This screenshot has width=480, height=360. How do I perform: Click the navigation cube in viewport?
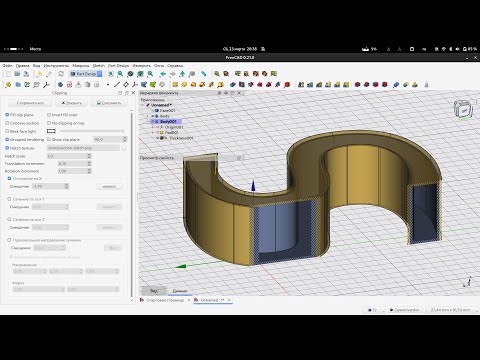463,109
